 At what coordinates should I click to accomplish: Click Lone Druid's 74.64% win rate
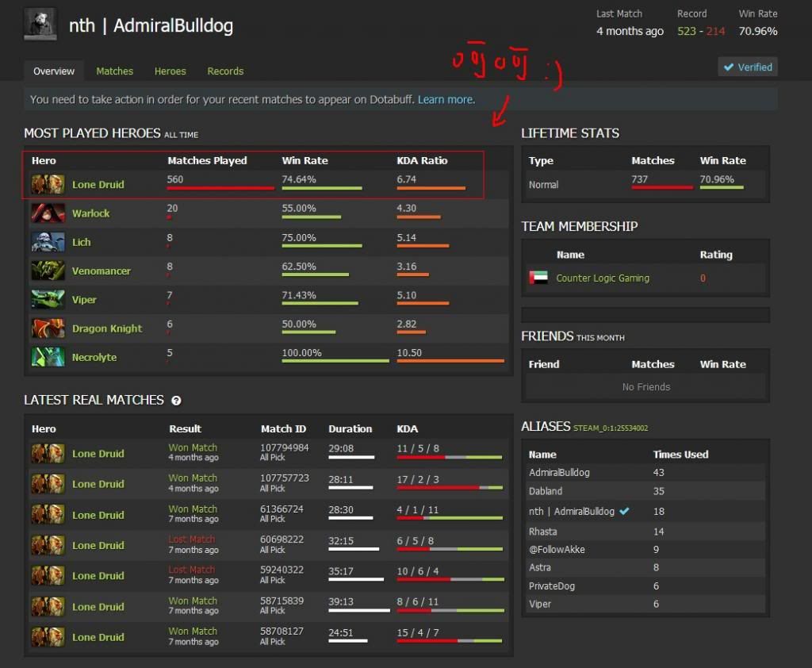point(299,179)
